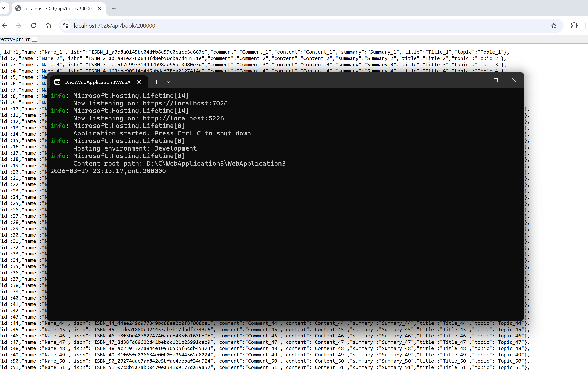Select the localhost:7026/api/book browser tab
This screenshot has width=588, height=370.
(59, 8)
